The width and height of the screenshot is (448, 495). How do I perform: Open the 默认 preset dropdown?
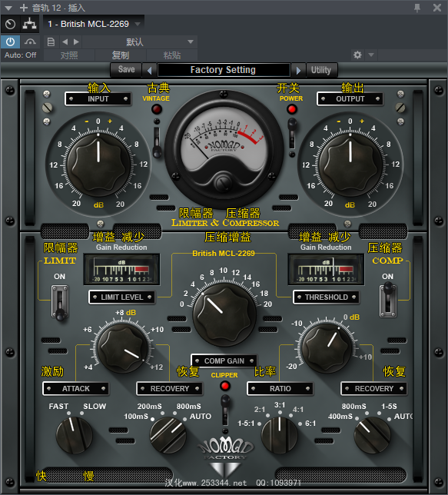140,42
